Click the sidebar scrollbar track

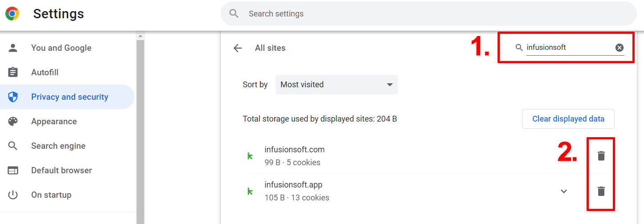pyautogui.click(x=141, y=132)
